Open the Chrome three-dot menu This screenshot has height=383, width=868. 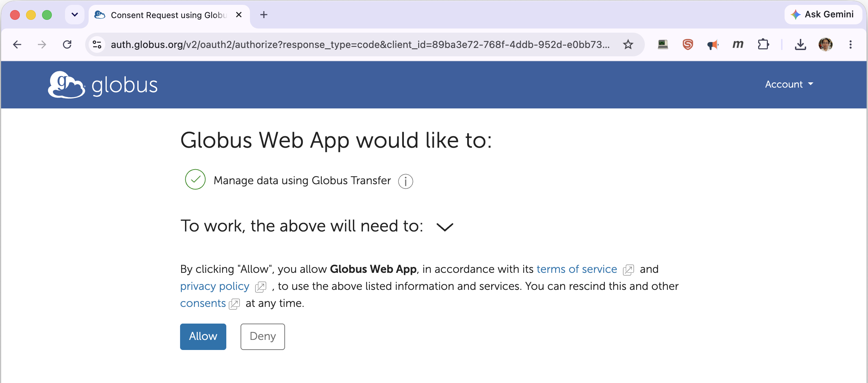(x=850, y=44)
